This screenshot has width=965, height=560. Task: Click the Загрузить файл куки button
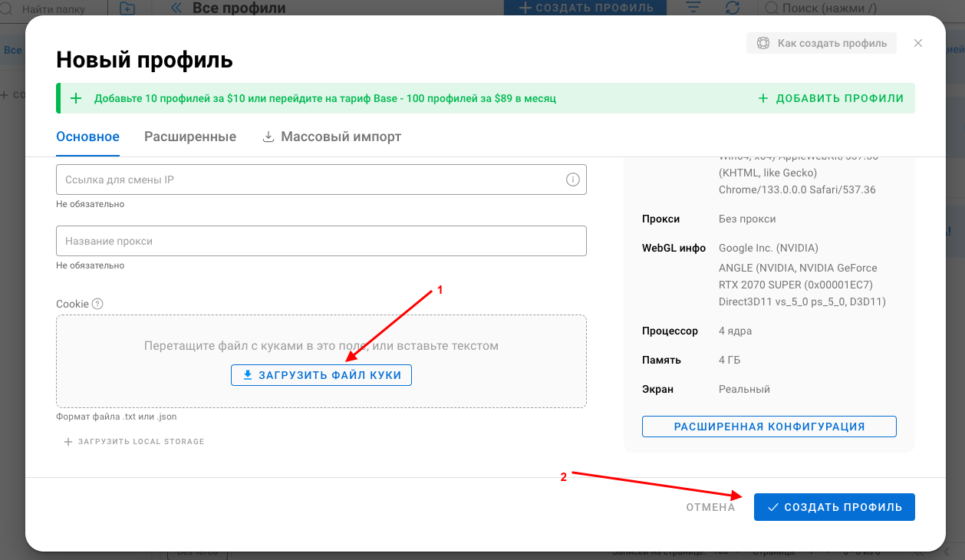(x=321, y=375)
